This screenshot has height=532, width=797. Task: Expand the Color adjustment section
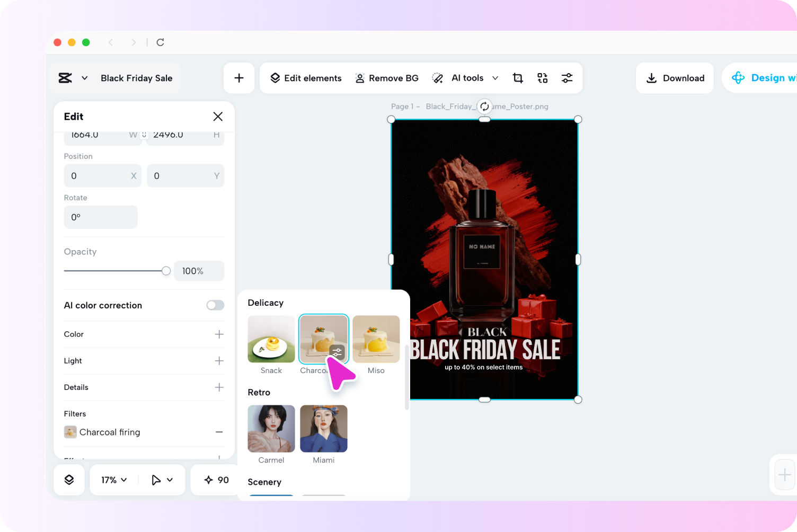219,334
